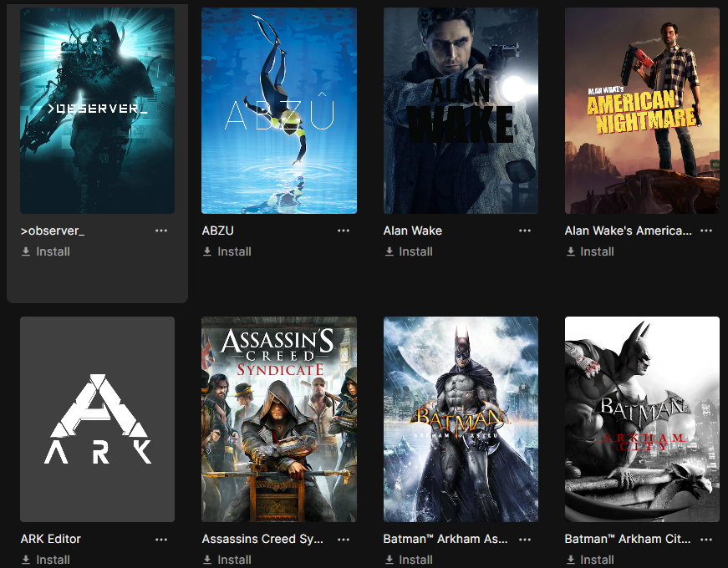Install Alan Wake's American Nightmare
The height and width of the screenshot is (568, 728).
(591, 251)
